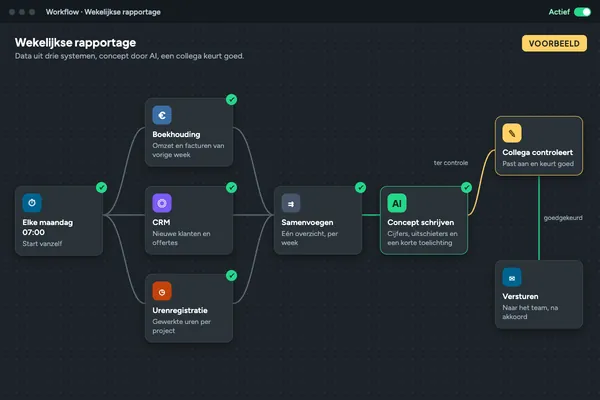This screenshot has height=400, width=600.
Task: Select the 'Collega controleert' node title
Action: coord(537,152)
